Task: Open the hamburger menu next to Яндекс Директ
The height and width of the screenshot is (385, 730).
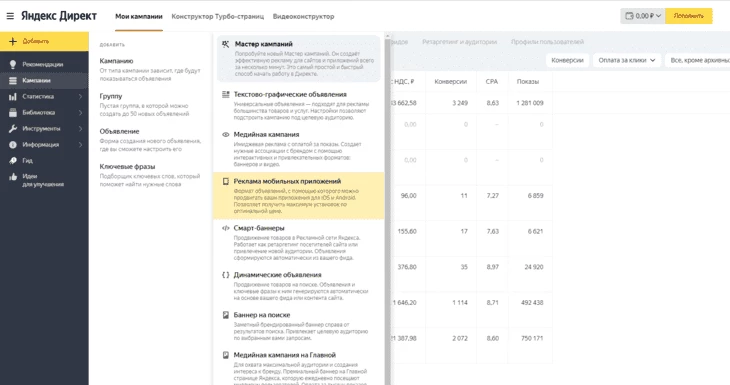Action: click(10, 16)
